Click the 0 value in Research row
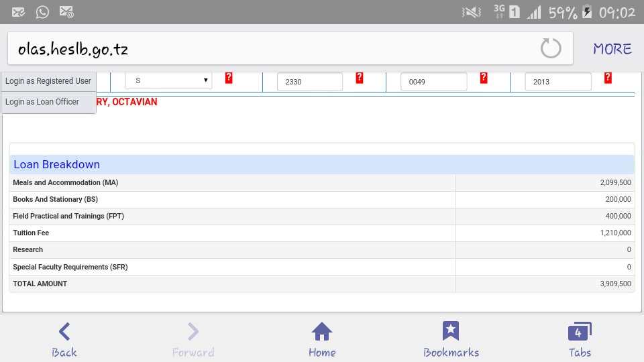The width and height of the screenshot is (644, 362). pos(629,249)
